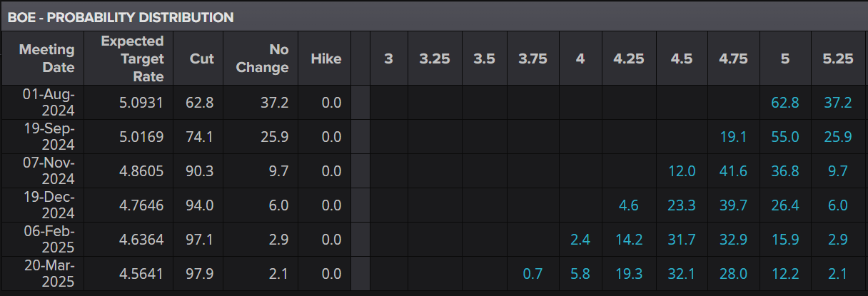The width and height of the screenshot is (868, 296).
Task: Select the 01-Aug-2024 meeting date row
Action: coord(49,103)
